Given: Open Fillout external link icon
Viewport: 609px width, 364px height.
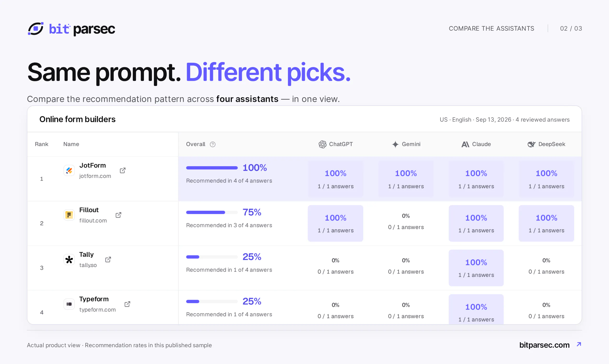Looking at the screenshot, I should [118, 215].
